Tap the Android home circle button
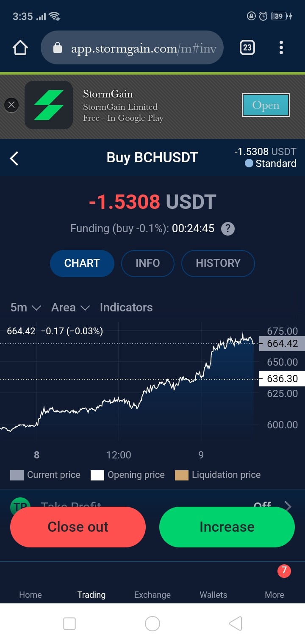The width and height of the screenshot is (305, 644). click(x=152, y=624)
